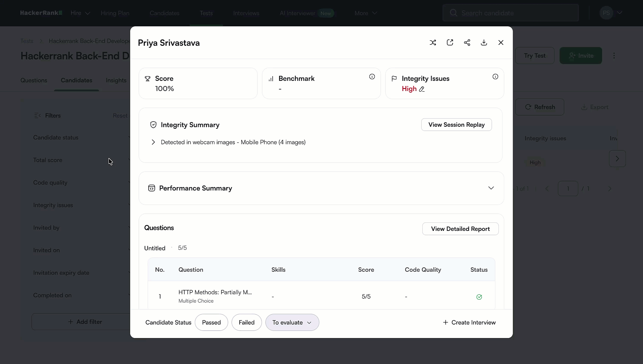The height and width of the screenshot is (364, 643).
Task: Expand the mobile phone webcam detection row
Action: [x=153, y=142]
